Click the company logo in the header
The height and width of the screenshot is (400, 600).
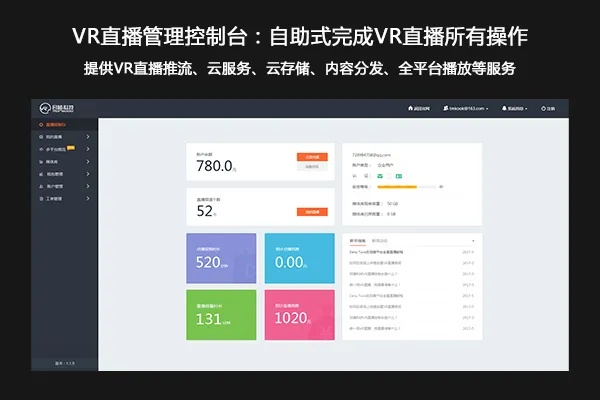[57, 108]
